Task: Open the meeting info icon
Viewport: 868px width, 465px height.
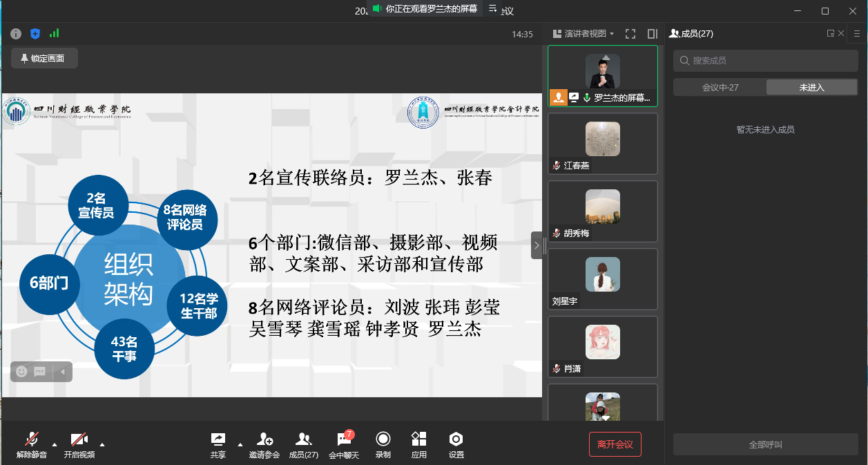Action: (x=16, y=33)
